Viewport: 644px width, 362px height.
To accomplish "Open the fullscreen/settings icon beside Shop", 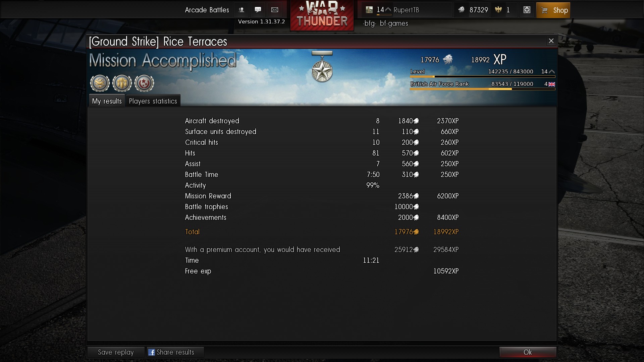I will (527, 10).
